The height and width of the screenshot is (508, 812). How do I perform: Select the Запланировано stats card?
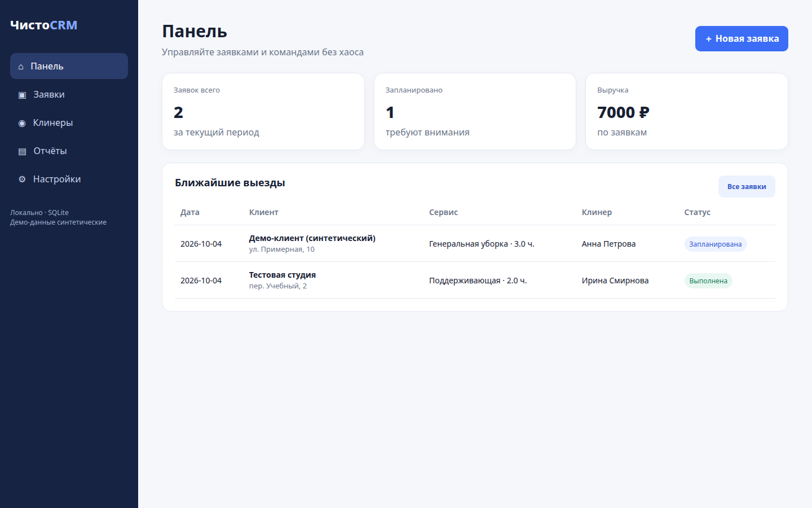pyautogui.click(x=475, y=111)
